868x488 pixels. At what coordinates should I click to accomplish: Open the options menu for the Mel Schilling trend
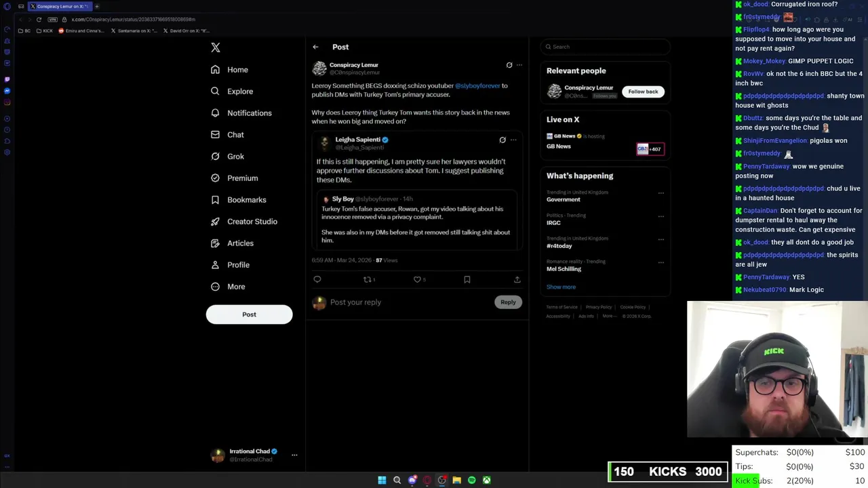(661, 262)
